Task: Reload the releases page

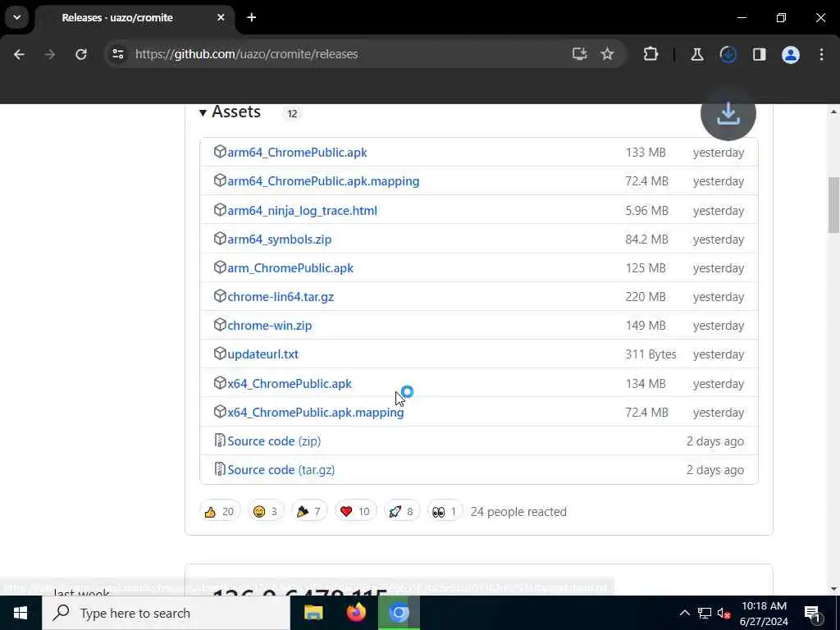Action: 81,54
